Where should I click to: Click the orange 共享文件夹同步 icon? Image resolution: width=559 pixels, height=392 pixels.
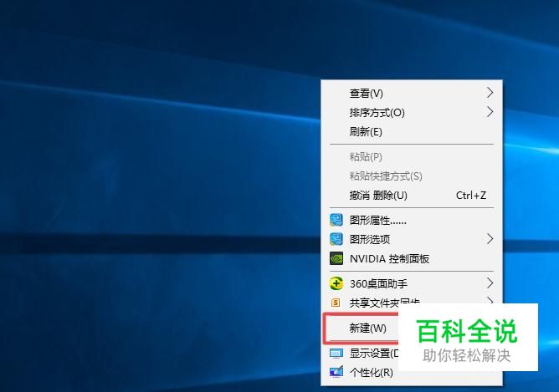click(336, 303)
